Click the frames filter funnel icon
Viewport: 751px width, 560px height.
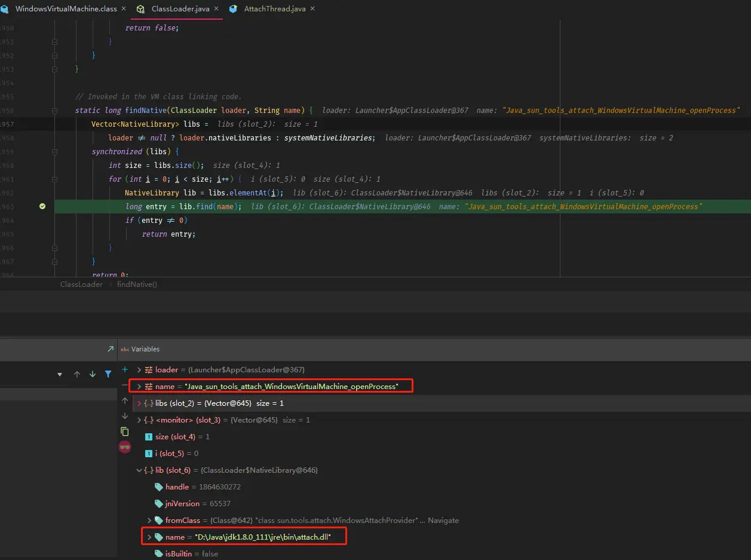coord(108,374)
